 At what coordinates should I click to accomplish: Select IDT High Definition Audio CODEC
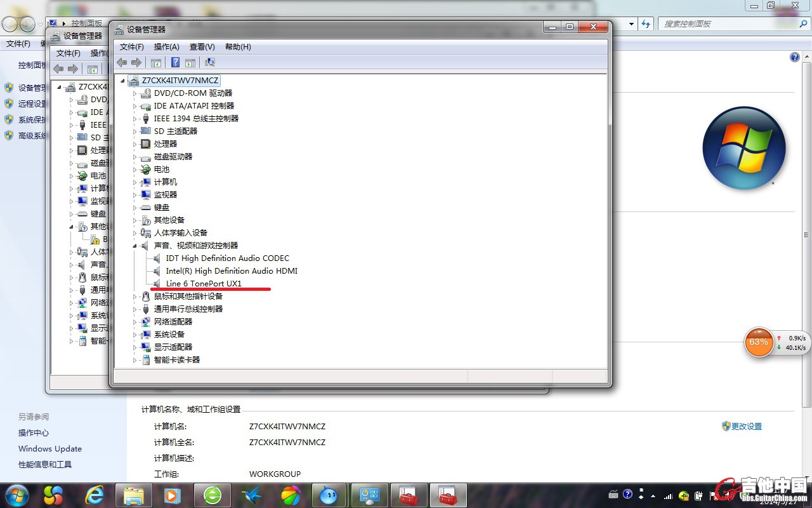227,258
